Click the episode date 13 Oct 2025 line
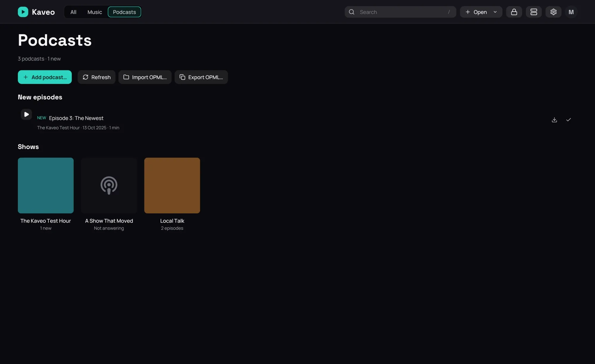This screenshot has height=364, width=595. pos(78,128)
